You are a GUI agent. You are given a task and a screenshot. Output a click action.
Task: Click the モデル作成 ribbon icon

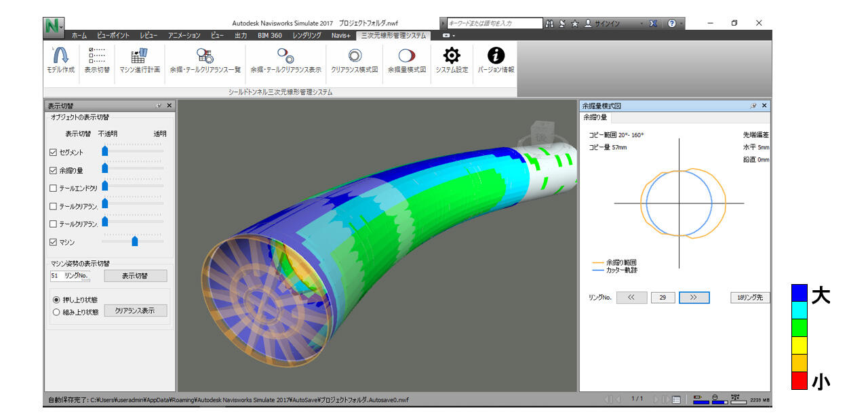pos(60,58)
